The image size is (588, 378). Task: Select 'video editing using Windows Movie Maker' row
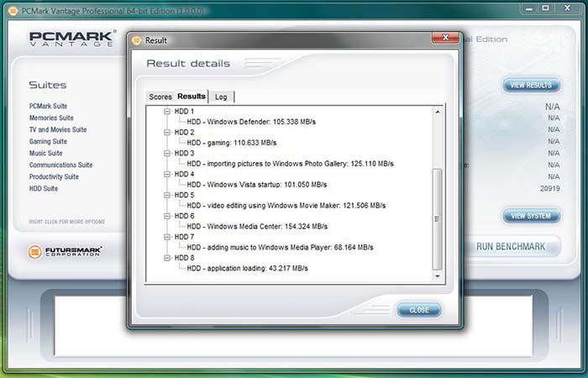pyautogui.click(x=286, y=206)
